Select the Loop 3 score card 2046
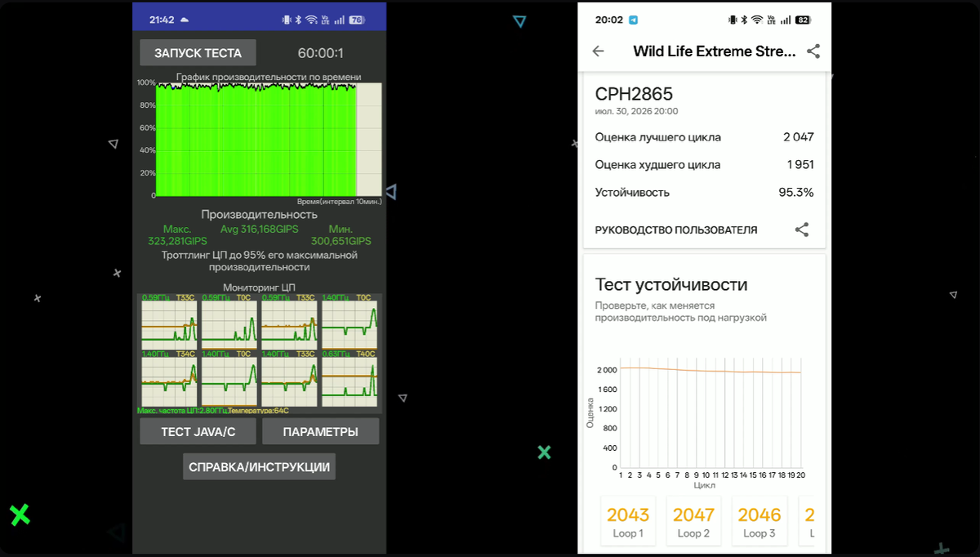Screen dimensions: 980x557 (759, 521)
